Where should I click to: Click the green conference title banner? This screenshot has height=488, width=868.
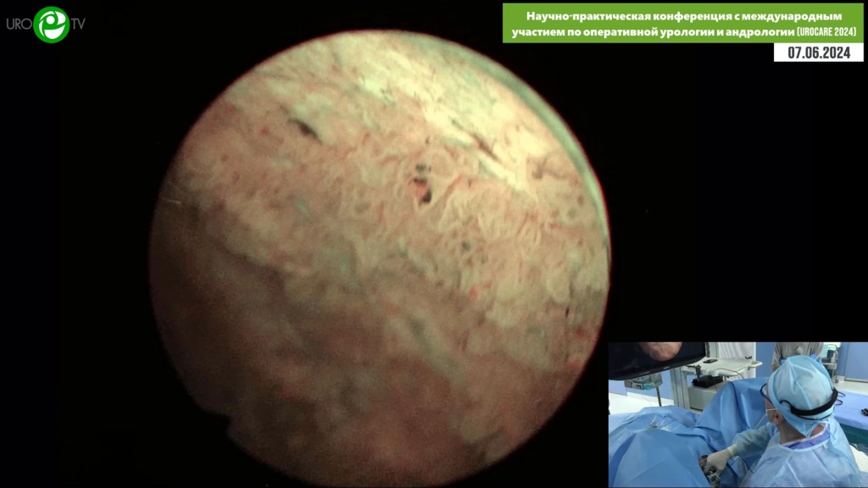pos(682,23)
